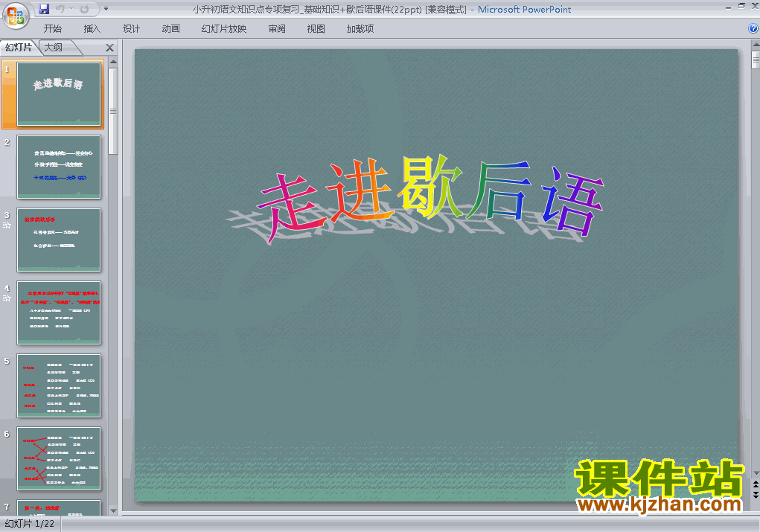Select slide 1 thumbnail
Viewport: 760px width, 532px height.
(59, 94)
